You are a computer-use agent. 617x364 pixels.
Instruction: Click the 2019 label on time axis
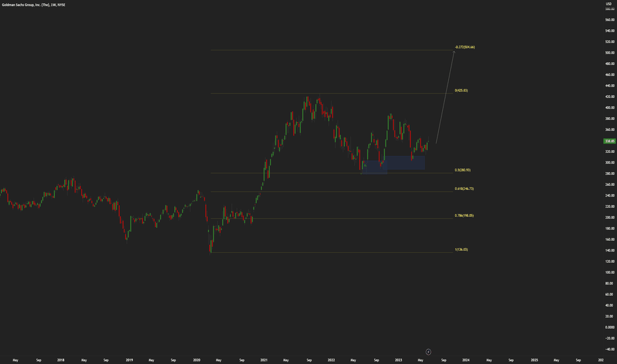(129, 360)
